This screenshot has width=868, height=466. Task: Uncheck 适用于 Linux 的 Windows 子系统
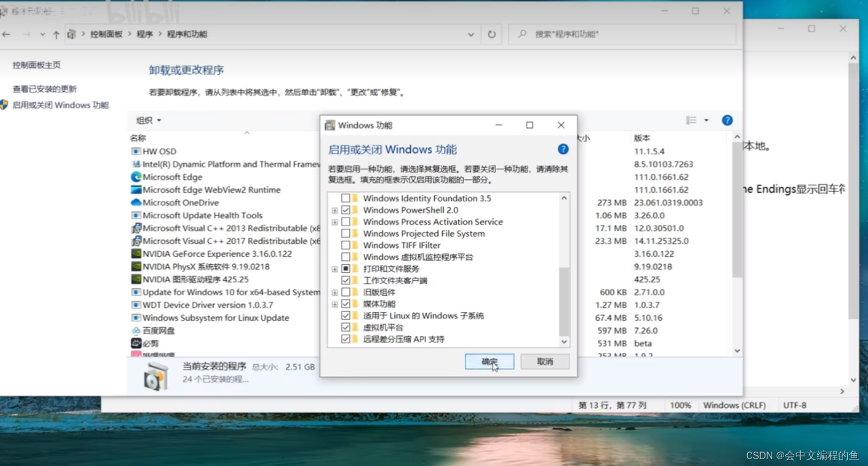click(346, 315)
